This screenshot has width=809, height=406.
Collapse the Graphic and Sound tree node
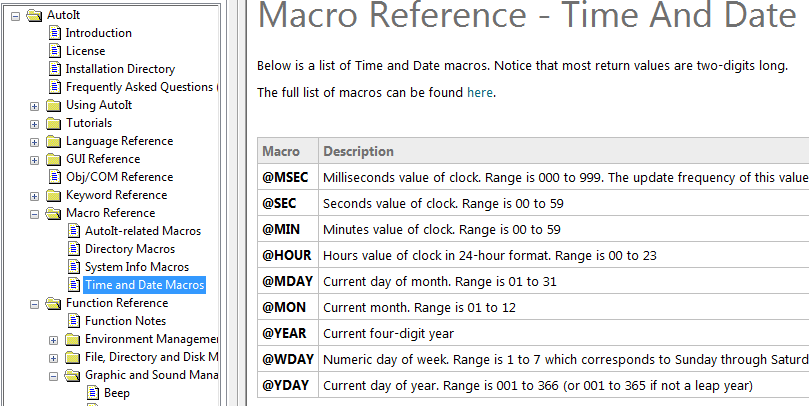54,375
